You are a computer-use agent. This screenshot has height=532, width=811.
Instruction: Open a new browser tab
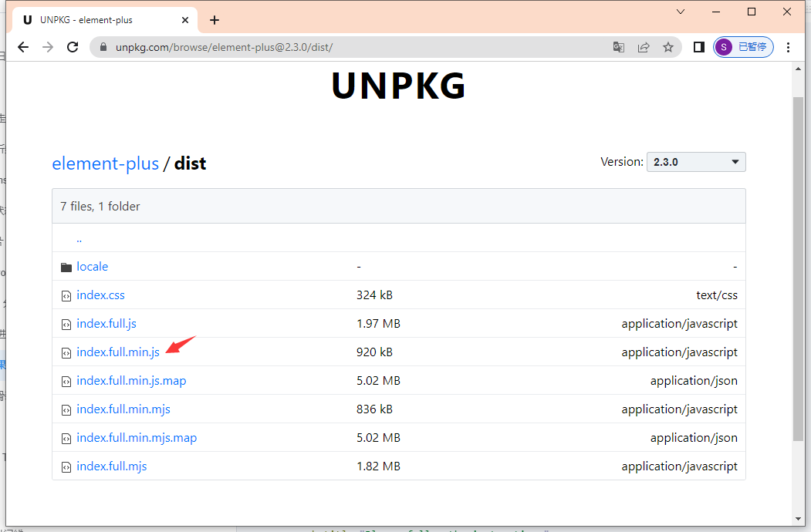tap(214, 20)
